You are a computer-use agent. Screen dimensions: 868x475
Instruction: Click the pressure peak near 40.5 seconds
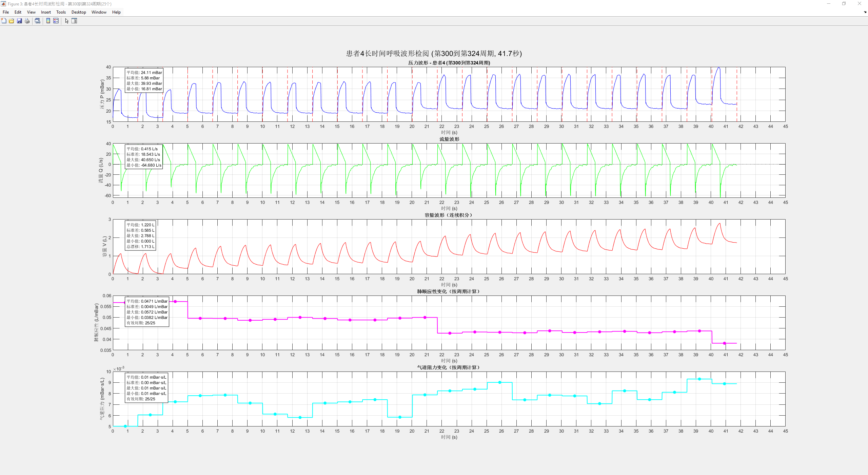click(718, 68)
